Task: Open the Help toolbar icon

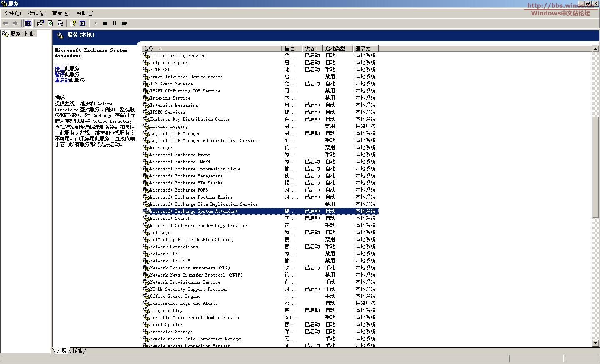Action: 73,23
